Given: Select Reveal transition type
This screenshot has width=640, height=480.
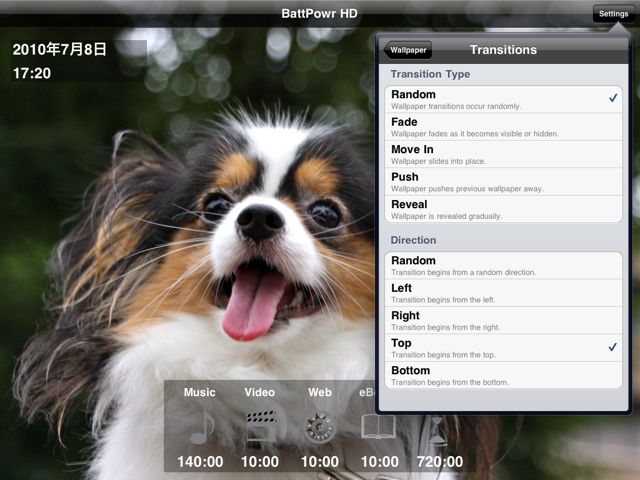Looking at the screenshot, I should point(503,209).
